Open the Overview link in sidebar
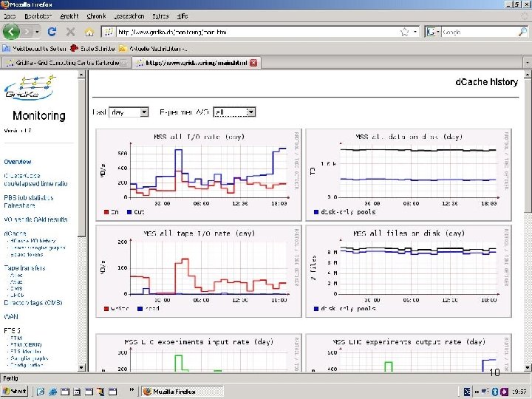This screenshot has height=399, width=532. coord(18,162)
